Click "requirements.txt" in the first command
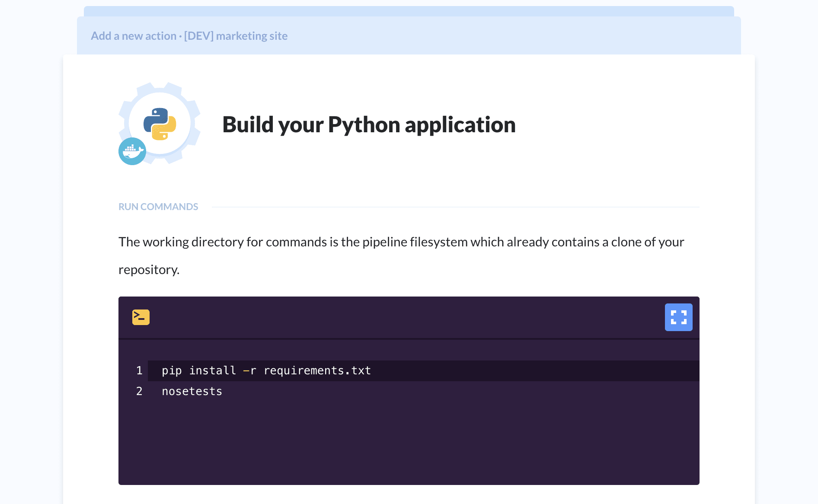 tap(317, 370)
